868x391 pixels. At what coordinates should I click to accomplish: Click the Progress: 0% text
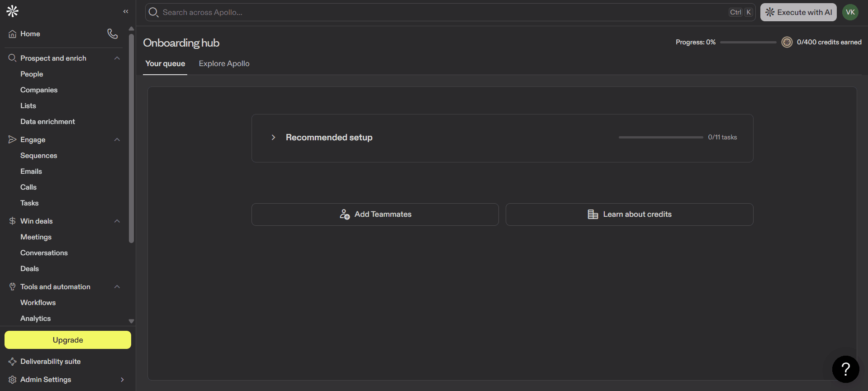(x=696, y=42)
